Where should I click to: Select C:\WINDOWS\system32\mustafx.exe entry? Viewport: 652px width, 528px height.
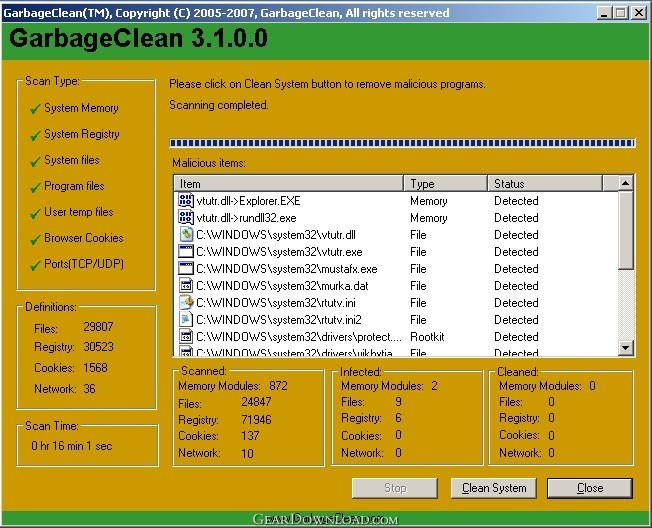pos(286,269)
